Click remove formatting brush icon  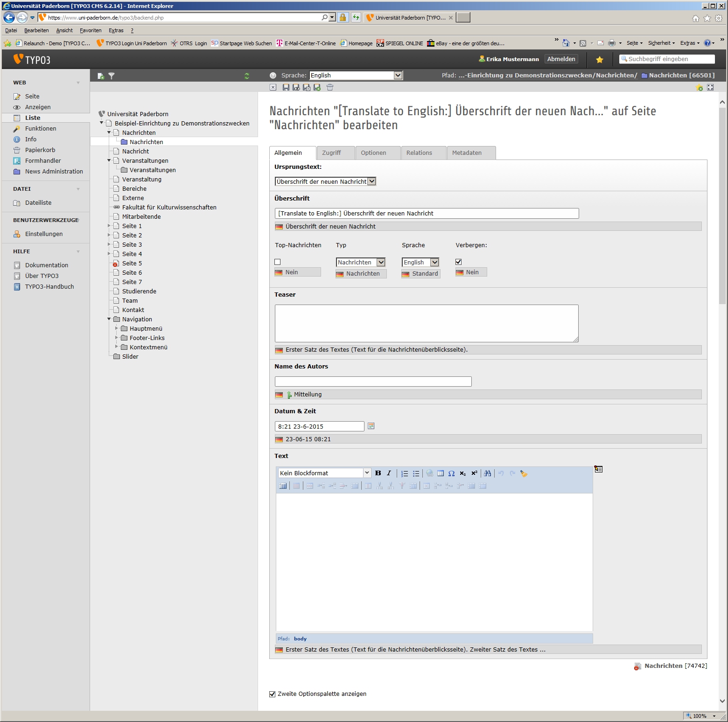(524, 473)
